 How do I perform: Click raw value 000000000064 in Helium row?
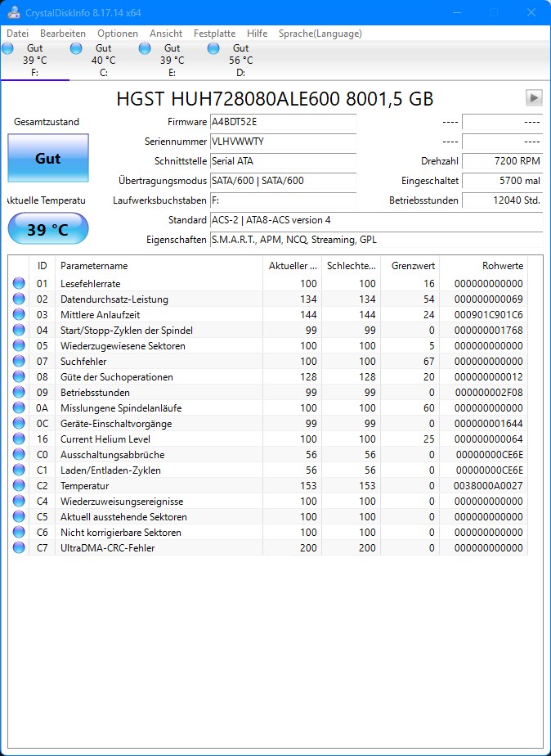(x=488, y=439)
